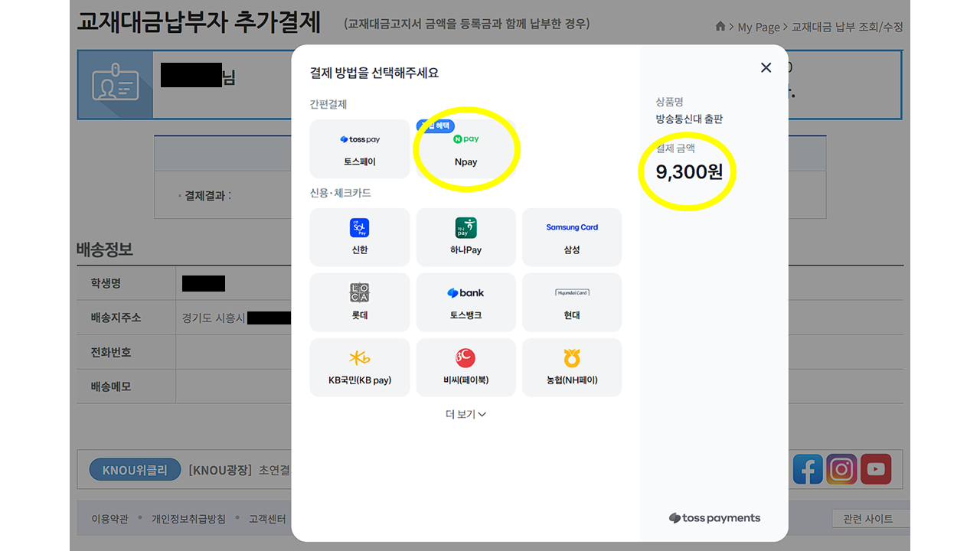This screenshot has width=980, height=551.
Task: Click the 배송메모 table label
Action: (111, 386)
